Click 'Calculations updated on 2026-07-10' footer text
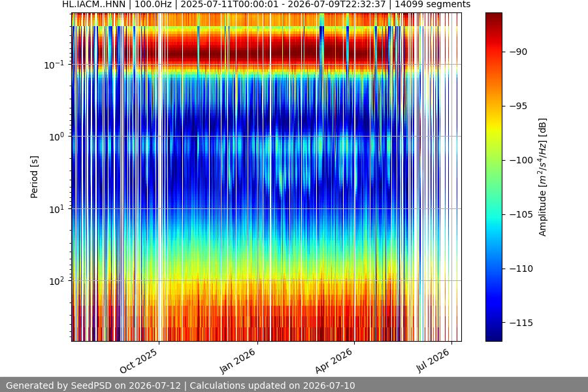Viewport: 588px width, 392px height. (272, 385)
